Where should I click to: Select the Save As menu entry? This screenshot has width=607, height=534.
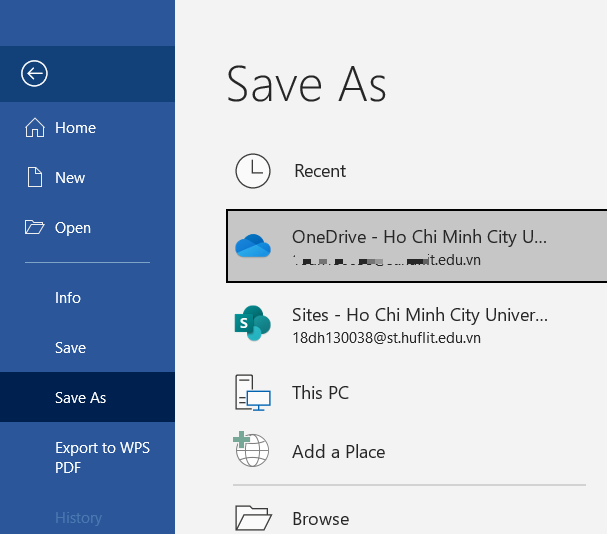[x=87, y=397]
